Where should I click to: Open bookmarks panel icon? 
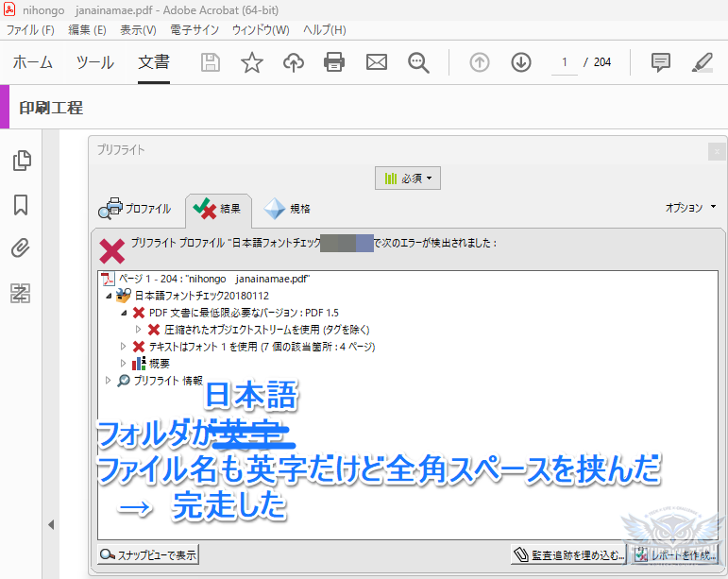click(21, 205)
